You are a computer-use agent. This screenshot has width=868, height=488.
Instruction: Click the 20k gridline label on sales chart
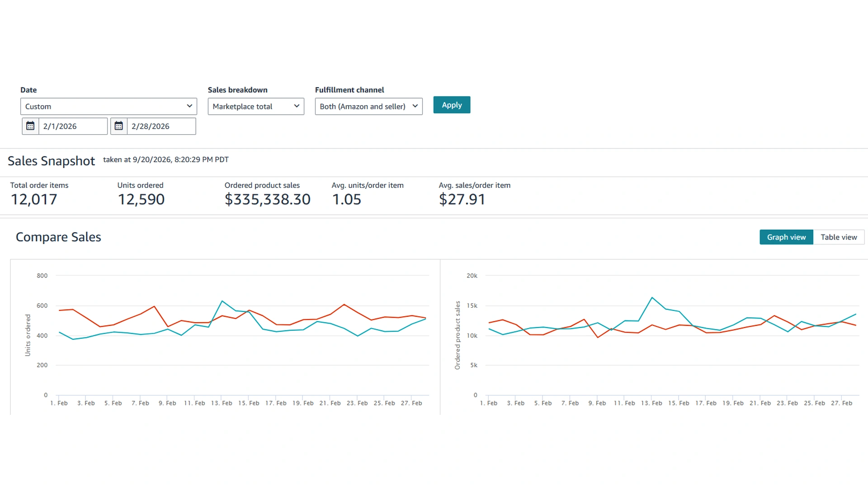pos(472,276)
